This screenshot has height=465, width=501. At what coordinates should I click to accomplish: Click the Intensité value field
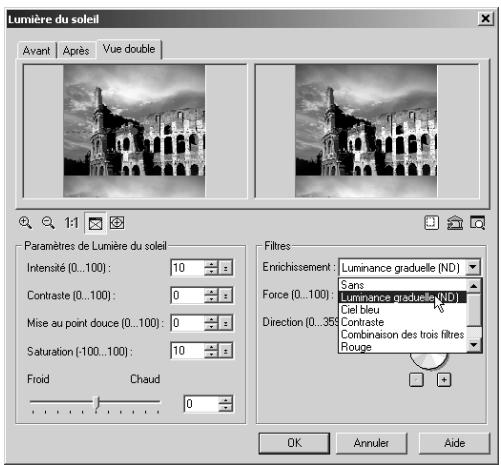click(x=187, y=268)
